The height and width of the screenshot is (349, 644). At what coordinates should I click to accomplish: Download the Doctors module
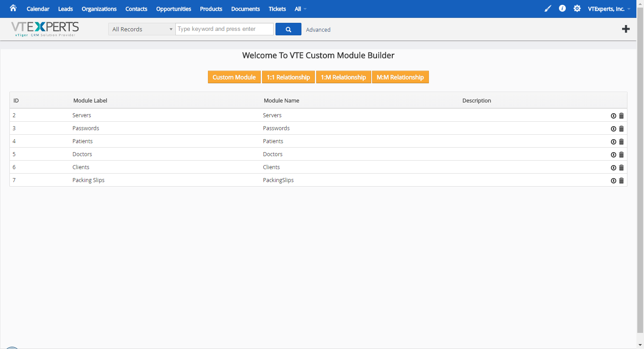(x=614, y=155)
